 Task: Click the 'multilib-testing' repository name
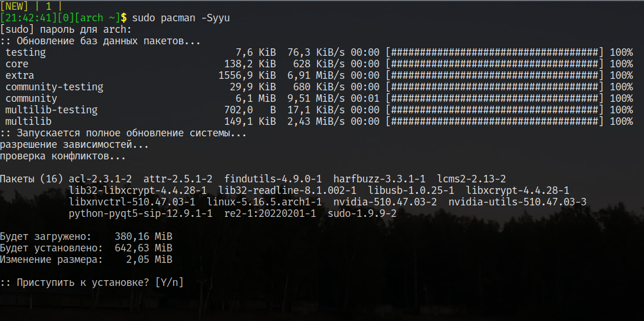pos(51,110)
